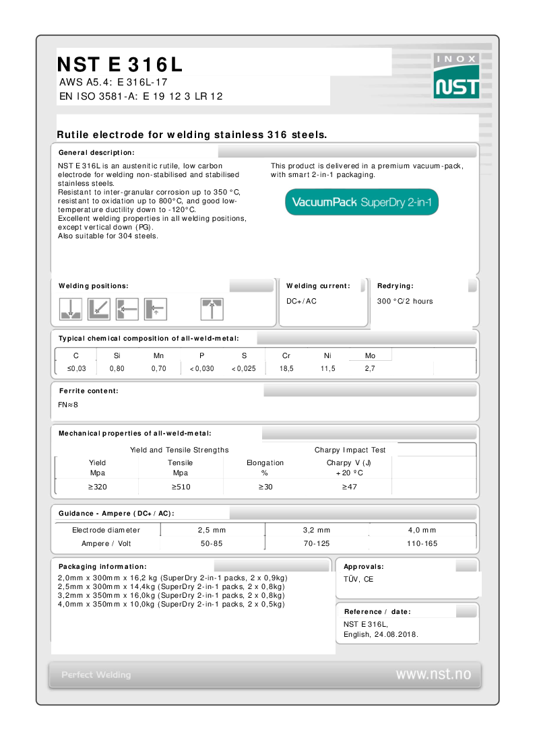Click the NST E 316L title
Screen dimensions: 535x756
tap(120, 65)
